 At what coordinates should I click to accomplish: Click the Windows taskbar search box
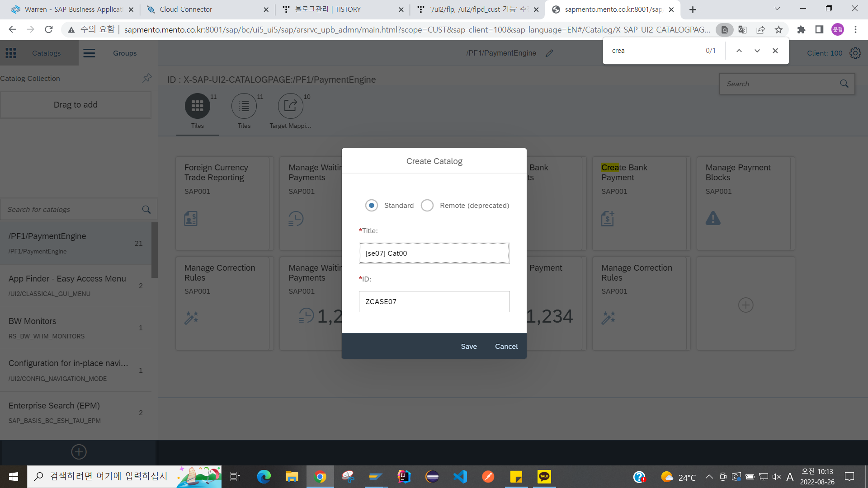point(124,477)
